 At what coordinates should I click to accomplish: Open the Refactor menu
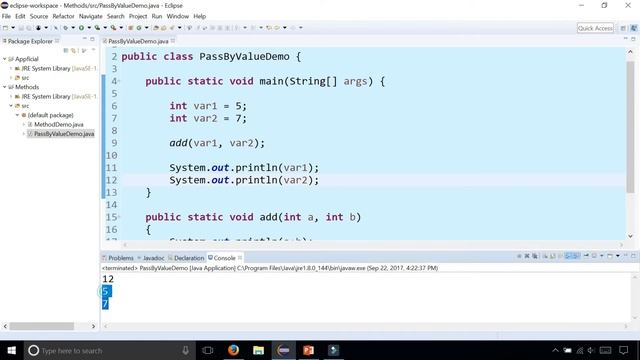[x=63, y=16]
